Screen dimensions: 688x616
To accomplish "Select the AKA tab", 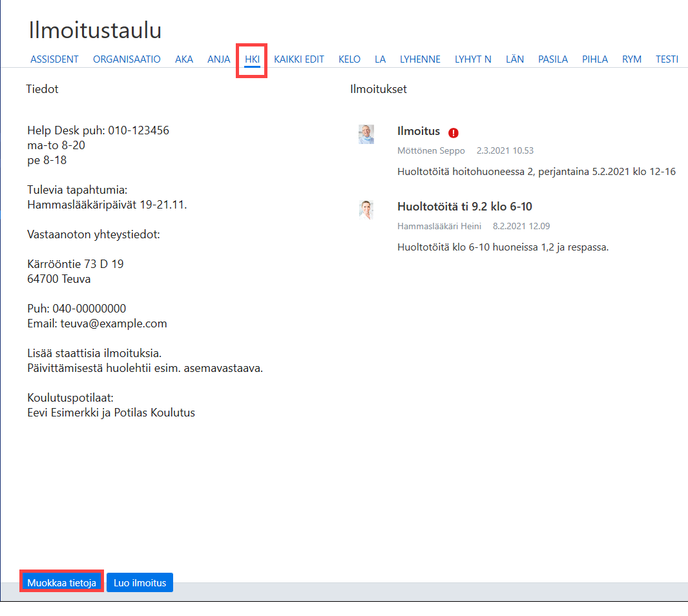I will [x=184, y=59].
